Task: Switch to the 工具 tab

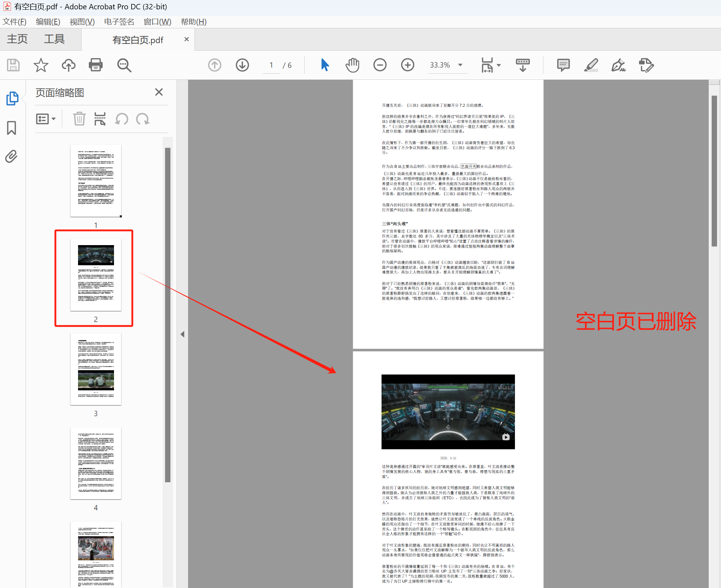Action: pyautogui.click(x=54, y=39)
